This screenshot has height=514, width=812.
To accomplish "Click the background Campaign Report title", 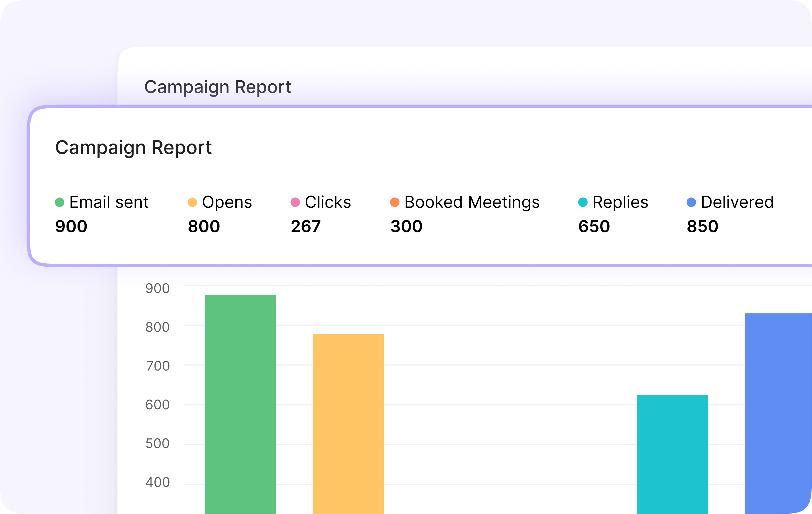I will (218, 87).
